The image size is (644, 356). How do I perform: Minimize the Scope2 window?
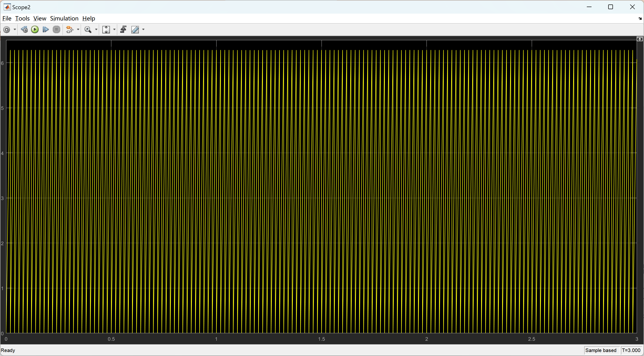pyautogui.click(x=589, y=7)
